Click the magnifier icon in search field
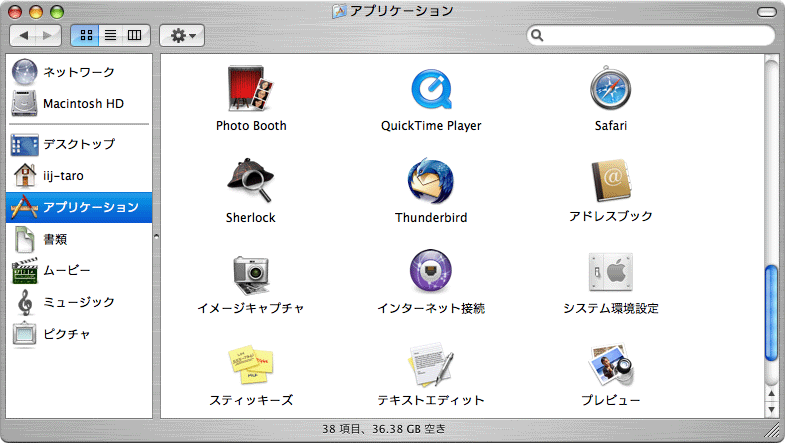Viewport: 785px width, 443px height. (x=537, y=35)
